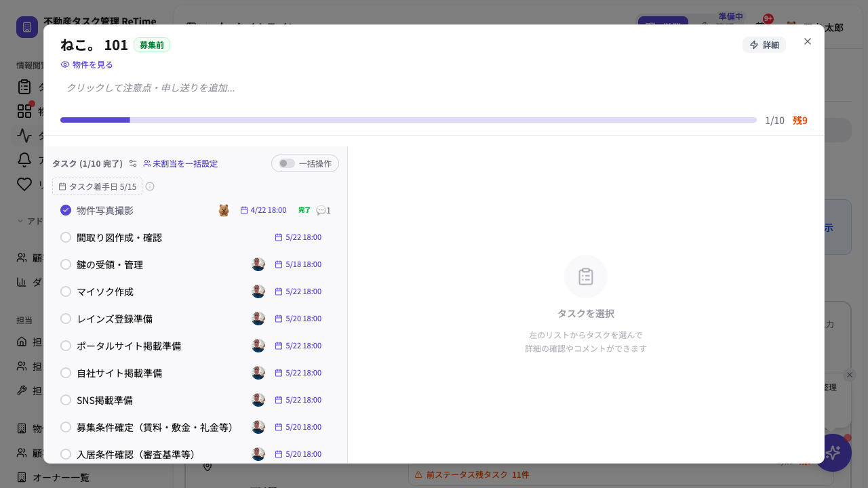Select the 入居条件確認（審査基準等） task

[195, 454]
